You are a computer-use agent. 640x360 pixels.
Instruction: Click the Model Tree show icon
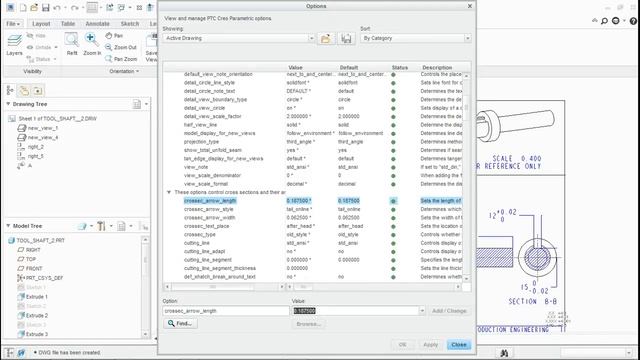[83, 226]
